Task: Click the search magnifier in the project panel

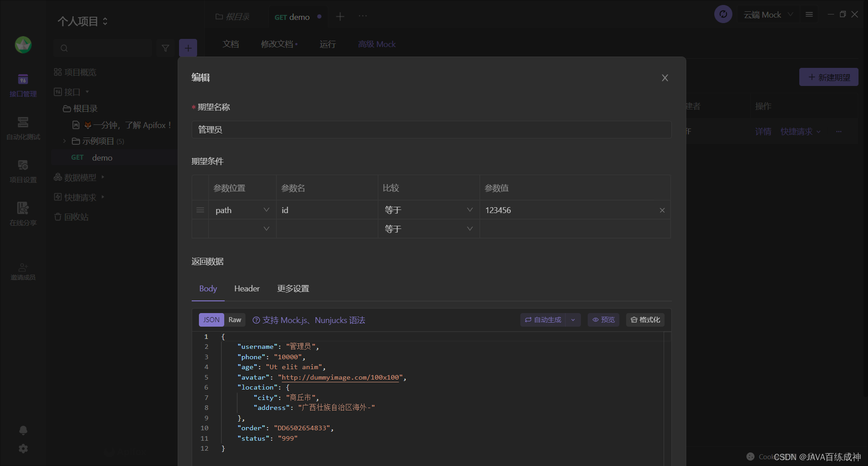Action: [64, 48]
